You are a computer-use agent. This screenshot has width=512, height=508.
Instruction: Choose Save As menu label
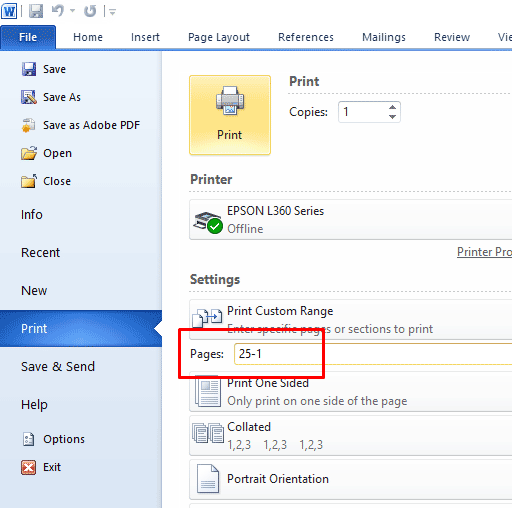(x=62, y=97)
